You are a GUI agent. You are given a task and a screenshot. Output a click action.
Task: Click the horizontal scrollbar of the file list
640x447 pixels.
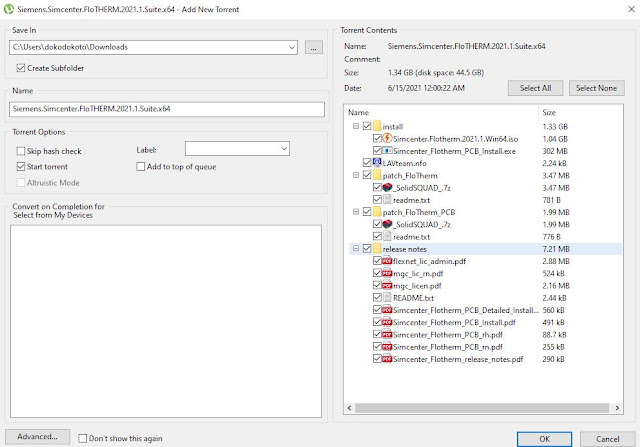pos(482,408)
